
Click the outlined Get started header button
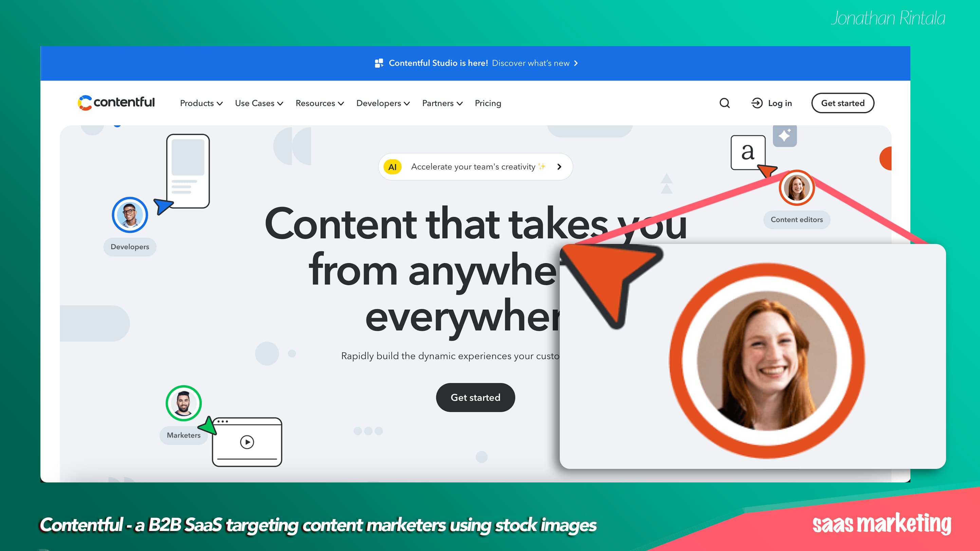coord(842,103)
